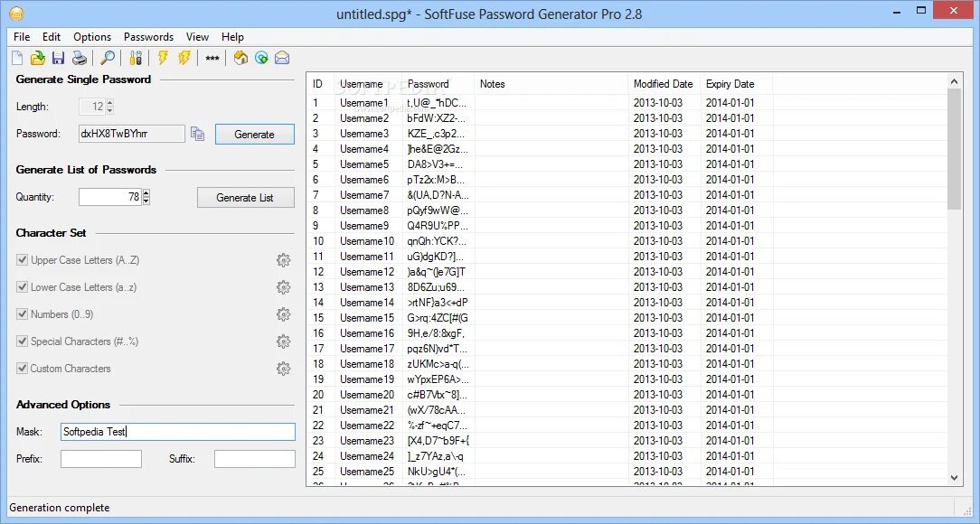Open the View menu

pyautogui.click(x=197, y=37)
